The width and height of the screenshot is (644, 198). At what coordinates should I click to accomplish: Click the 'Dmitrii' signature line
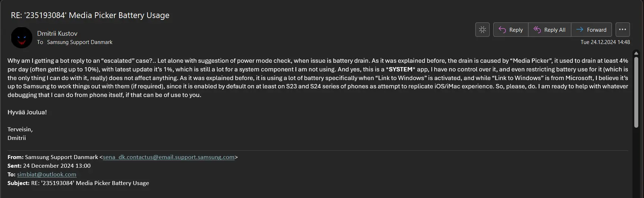point(17,138)
